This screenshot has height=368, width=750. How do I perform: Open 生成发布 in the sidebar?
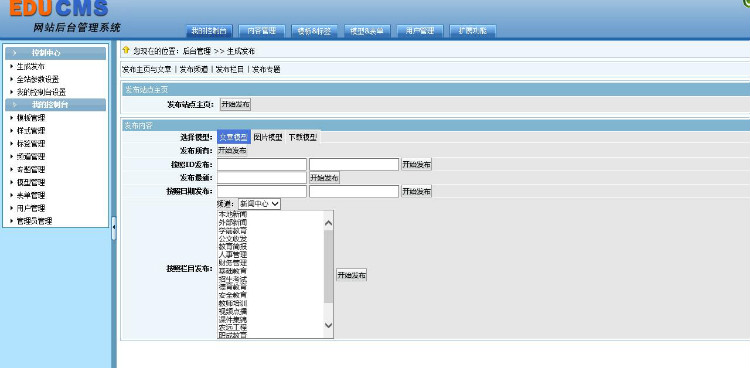click(x=31, y=67)
